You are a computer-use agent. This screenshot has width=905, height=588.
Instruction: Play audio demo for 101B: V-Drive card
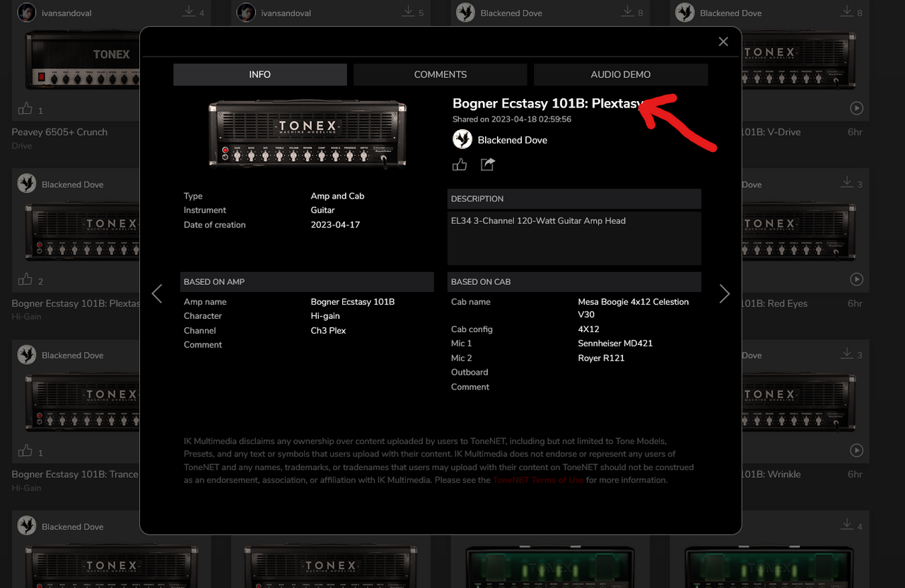856,108
